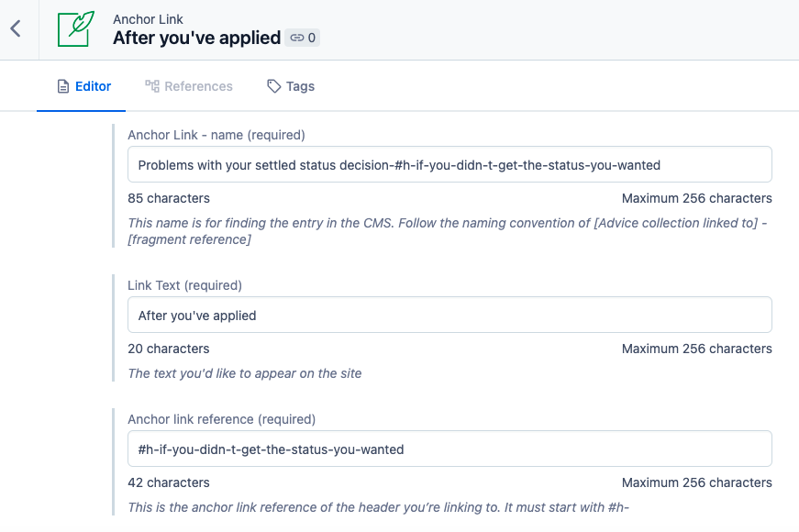
Task: Click the back chevron arrow
Action: pyautogui.click(x=16, y=28)
